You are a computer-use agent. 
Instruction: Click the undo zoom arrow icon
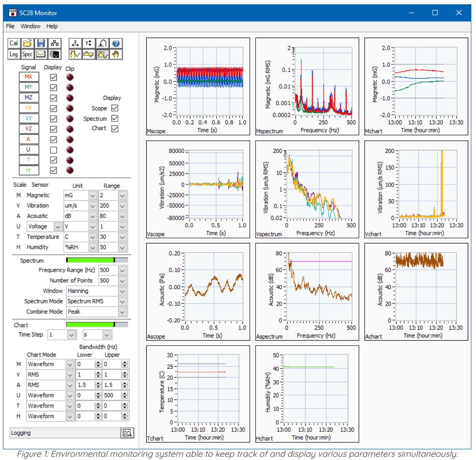click(102, 43)
